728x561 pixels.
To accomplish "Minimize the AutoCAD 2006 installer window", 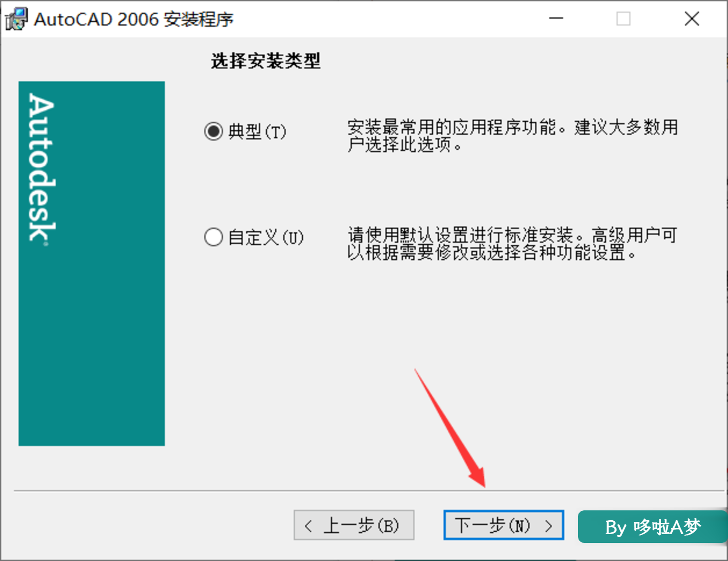I will (556, 19).
